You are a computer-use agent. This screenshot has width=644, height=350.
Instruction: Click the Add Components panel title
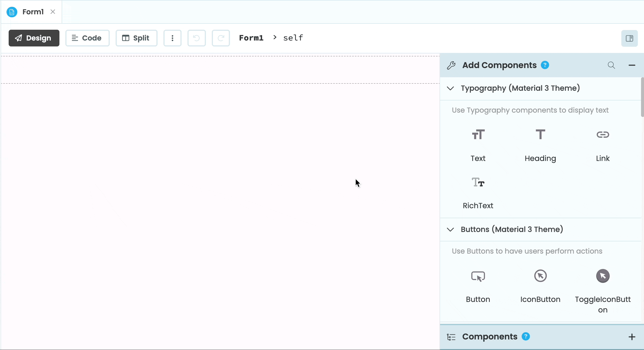click(499, 65)
